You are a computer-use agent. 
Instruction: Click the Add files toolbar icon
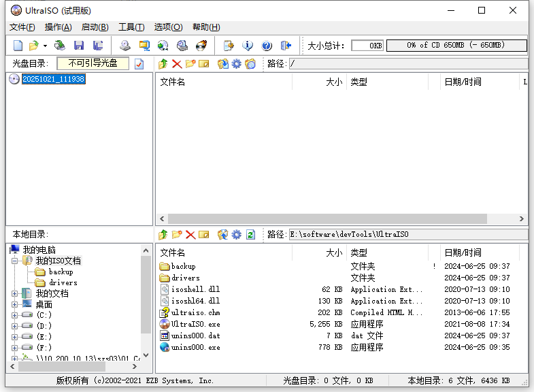(229, 46)
